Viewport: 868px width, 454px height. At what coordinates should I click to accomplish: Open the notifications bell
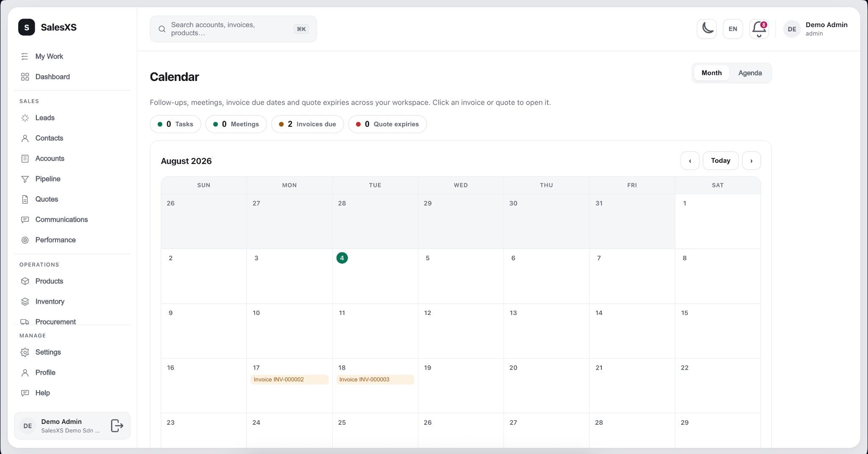click(x=759, y=29)
